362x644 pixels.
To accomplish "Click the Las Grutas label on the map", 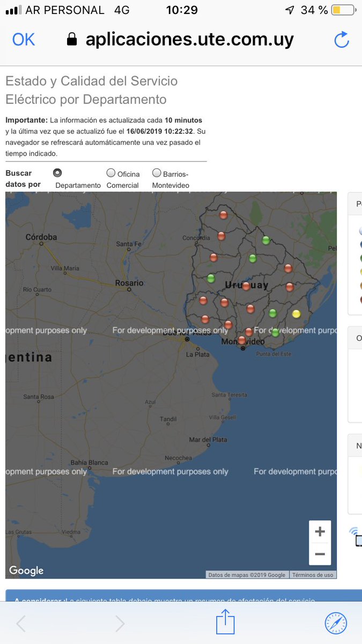I will coord(18,532).
